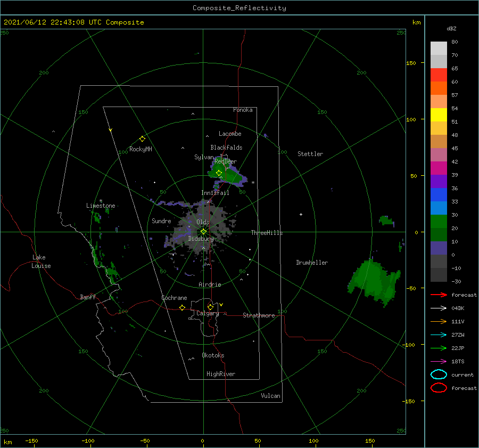Click the Composite_Reflectivity title
479x448 pixels.
(x=240, y=8)
